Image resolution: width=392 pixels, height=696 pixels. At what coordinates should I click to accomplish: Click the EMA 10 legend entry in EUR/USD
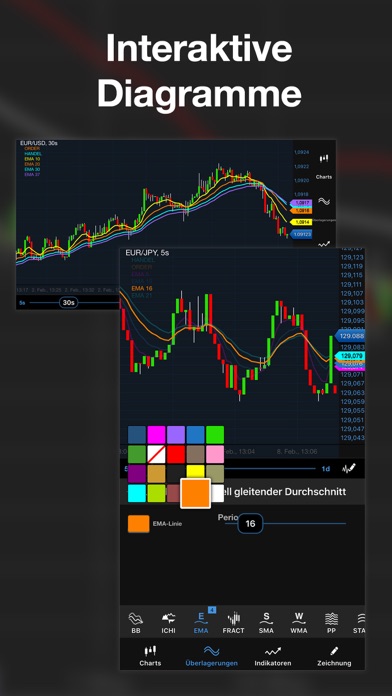[32, 159]
